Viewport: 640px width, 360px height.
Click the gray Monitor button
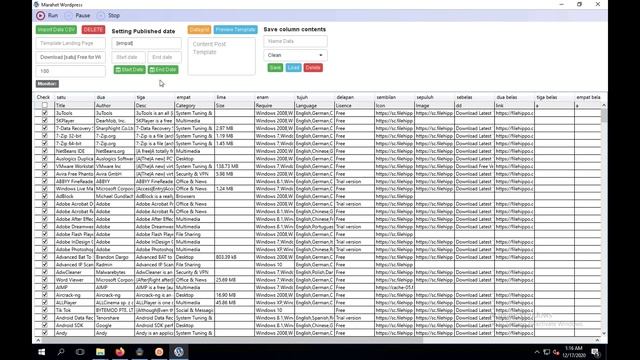[x=47, y=84]
